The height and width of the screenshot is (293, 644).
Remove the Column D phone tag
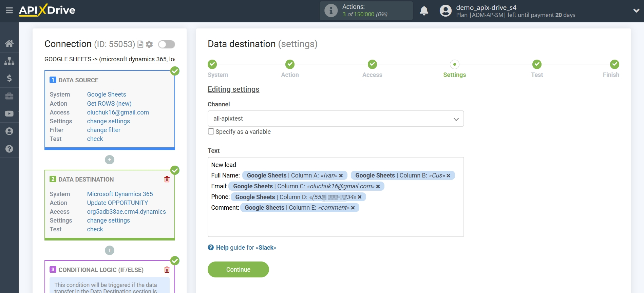pyautogui.click(x=360, y=197)
